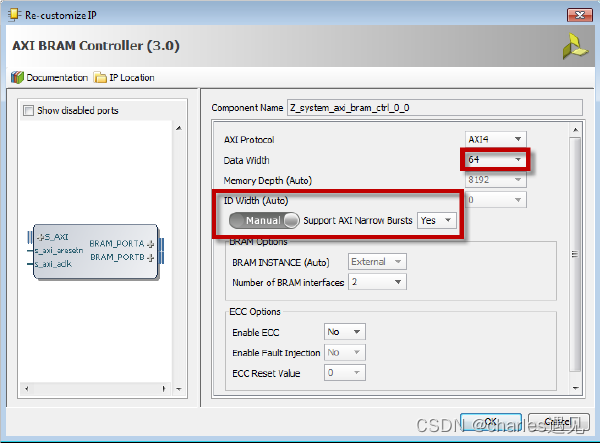
Task: Open the ID Width value dropdown
Action: [496, 200]
